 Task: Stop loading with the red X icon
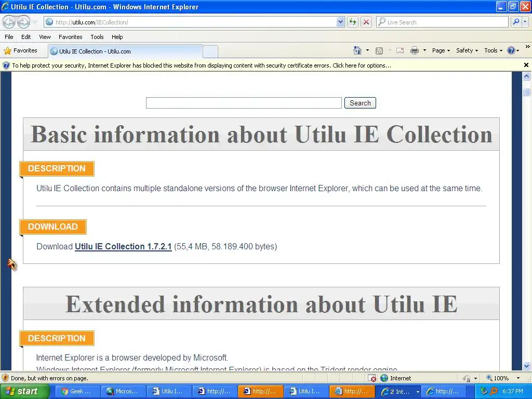pos(366,22)
